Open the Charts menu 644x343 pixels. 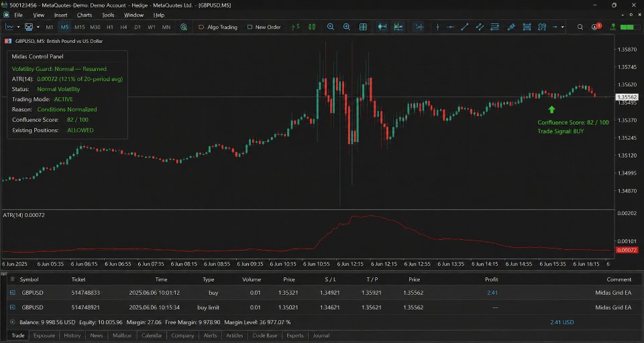coord(85,15)
